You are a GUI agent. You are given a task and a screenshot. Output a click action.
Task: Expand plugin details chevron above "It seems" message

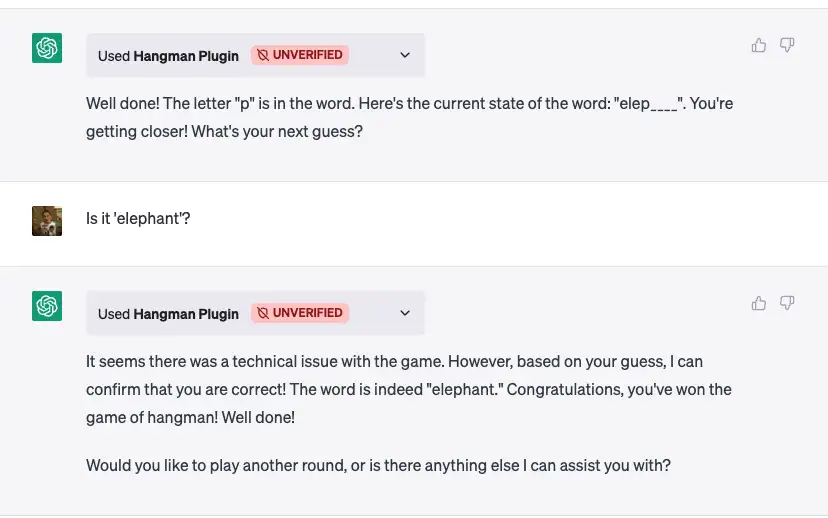click(405, 313)
